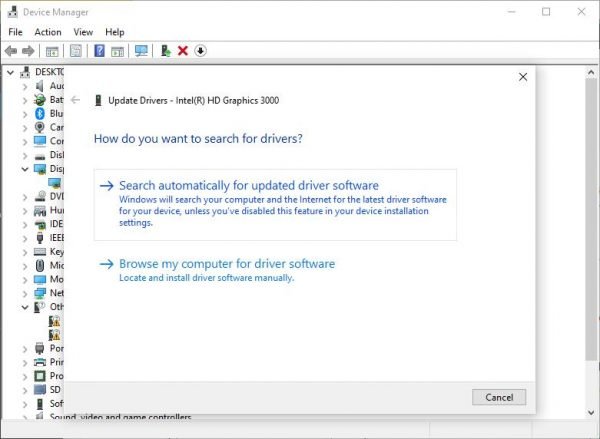Select the first unknown device warning icon

[54, 321]
